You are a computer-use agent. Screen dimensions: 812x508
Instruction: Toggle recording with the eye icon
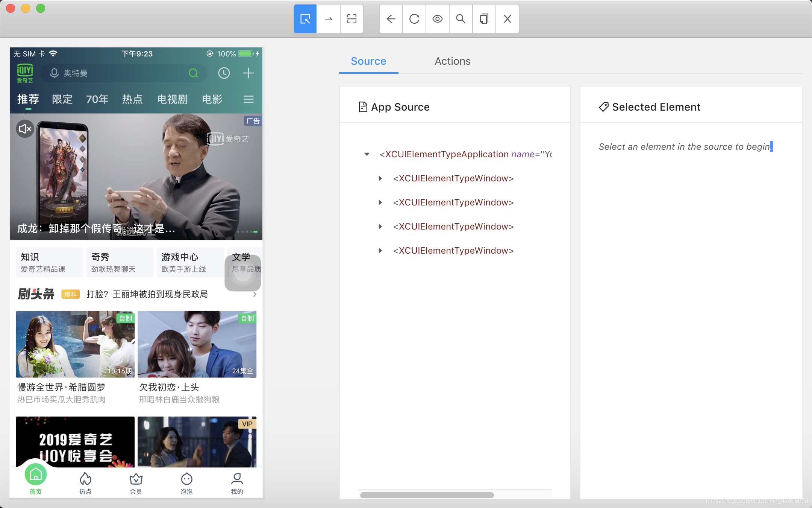tap(438, 19)
